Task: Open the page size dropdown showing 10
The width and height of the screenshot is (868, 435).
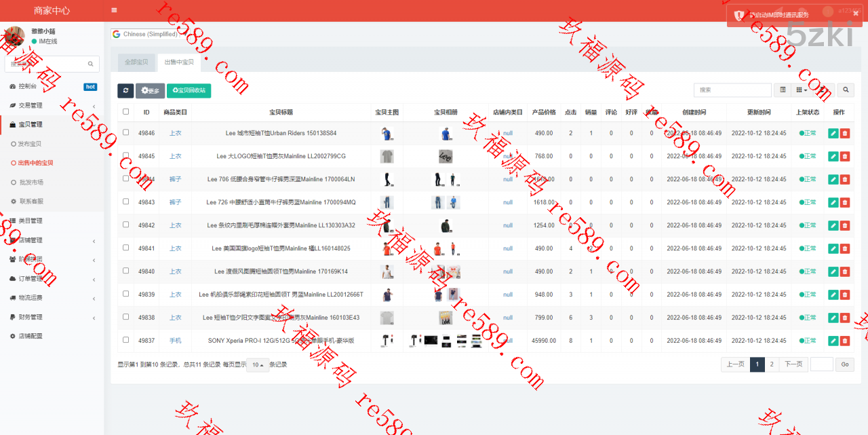Action: point(257,365)
